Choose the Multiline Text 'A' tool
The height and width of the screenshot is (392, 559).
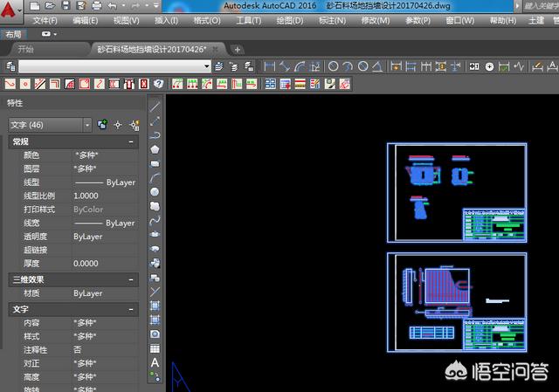coord(155,362)
